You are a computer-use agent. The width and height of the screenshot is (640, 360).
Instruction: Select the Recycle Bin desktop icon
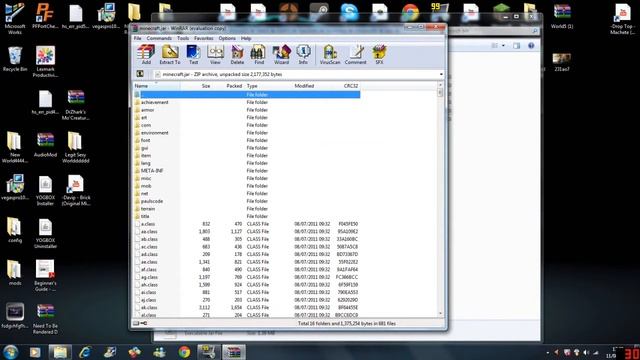click(15, 59)
